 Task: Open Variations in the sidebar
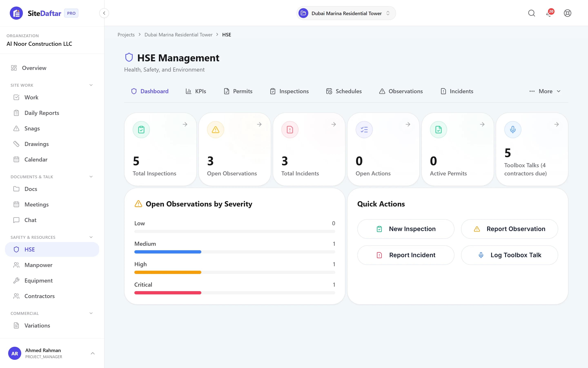52,325
